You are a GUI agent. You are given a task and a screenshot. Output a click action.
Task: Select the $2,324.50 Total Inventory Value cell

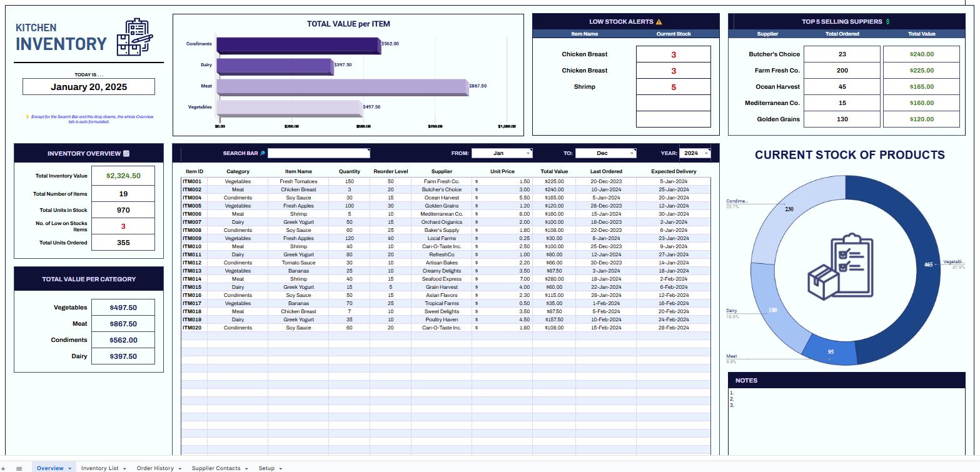point(123,176)
